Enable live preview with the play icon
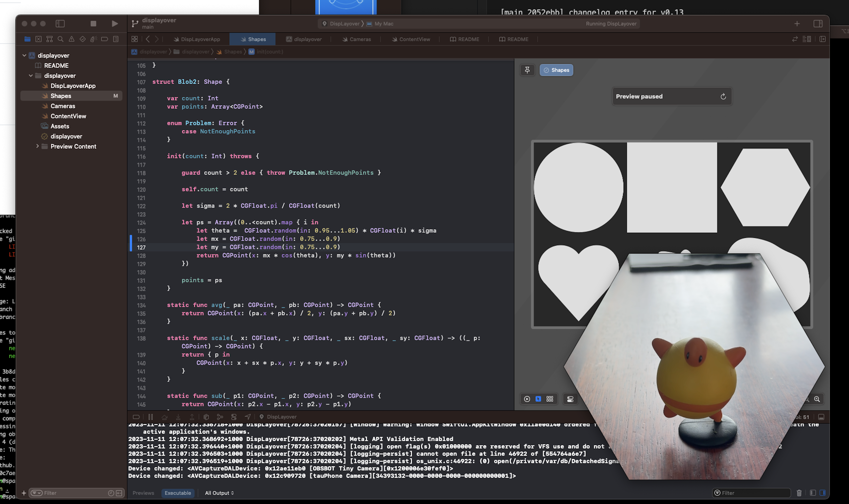This screenshot has width=849, height=504. (x=526, y=399)
